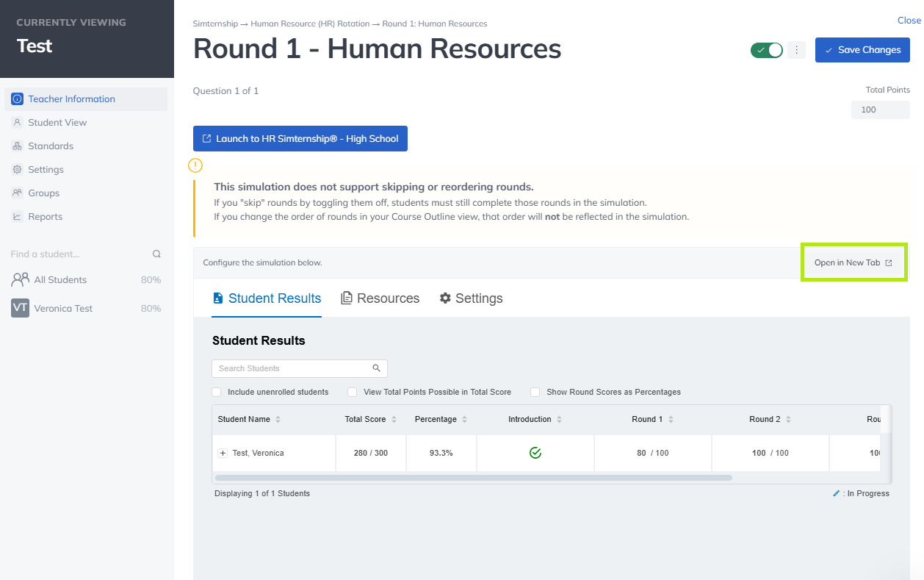Viewport: 924px width, 580px height.
Task: Open Reports via its chart icon
Action: 18,217
